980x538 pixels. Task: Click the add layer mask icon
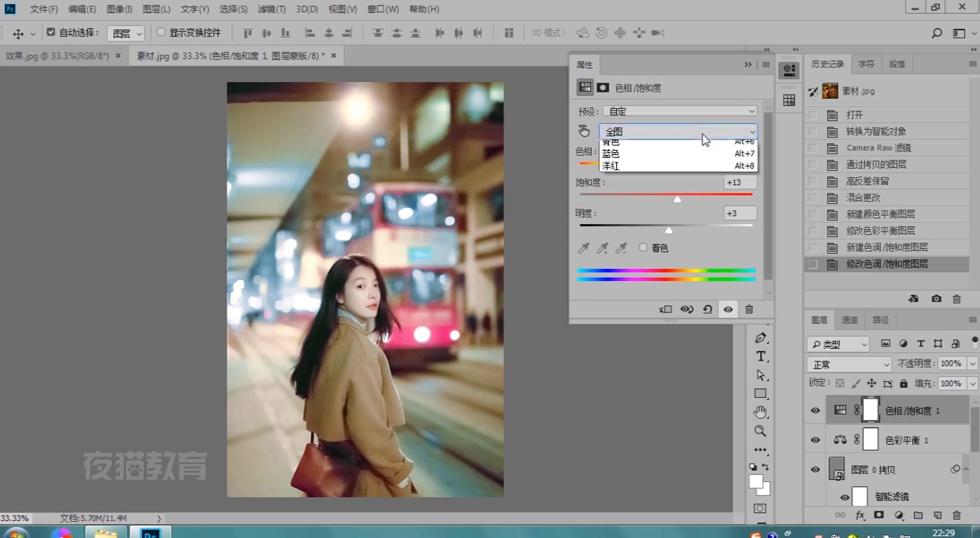878,516
